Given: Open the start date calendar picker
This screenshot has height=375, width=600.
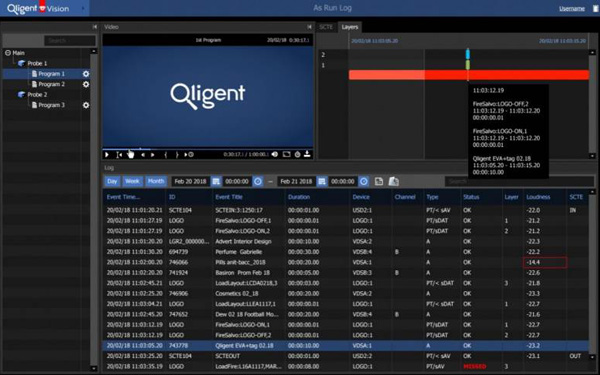Looking at the screenshot, I should [x=216, y=181].
